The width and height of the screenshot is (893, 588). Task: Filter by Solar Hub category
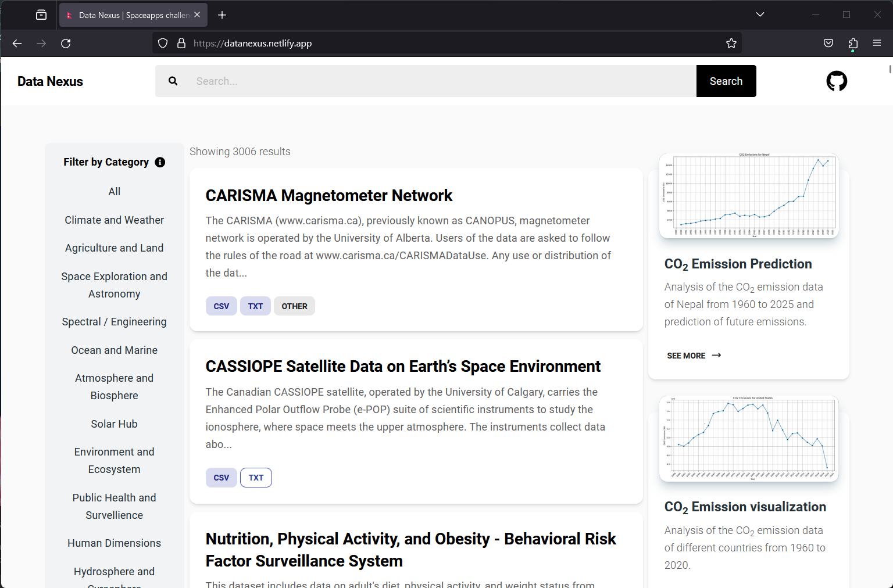[x=115, y=424]
